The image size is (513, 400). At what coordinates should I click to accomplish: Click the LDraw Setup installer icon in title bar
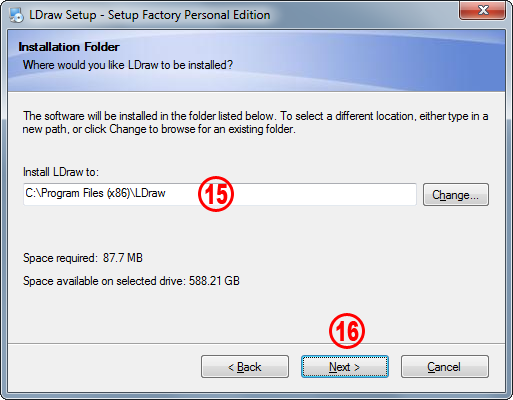pos(16,15)
